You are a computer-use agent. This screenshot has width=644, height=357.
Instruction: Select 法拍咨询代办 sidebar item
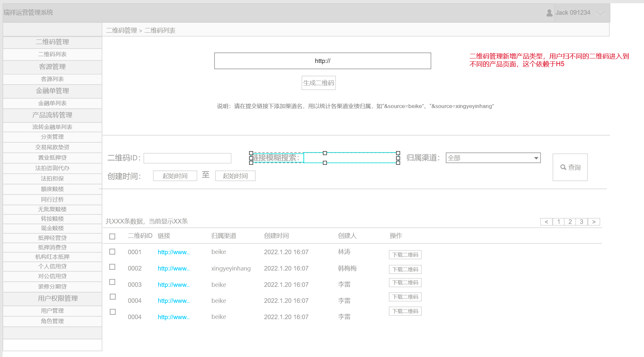pos(52,168)
